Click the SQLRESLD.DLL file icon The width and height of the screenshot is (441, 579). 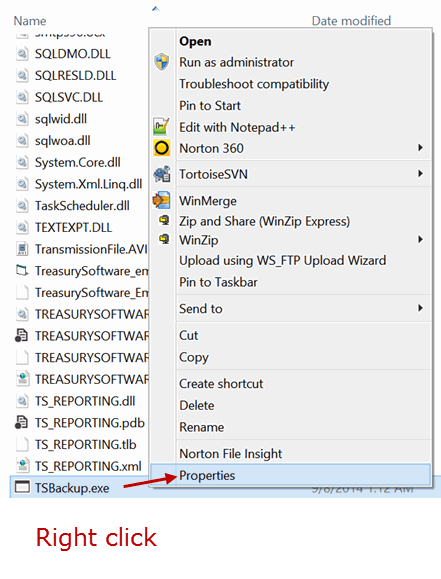pos(22,76)
